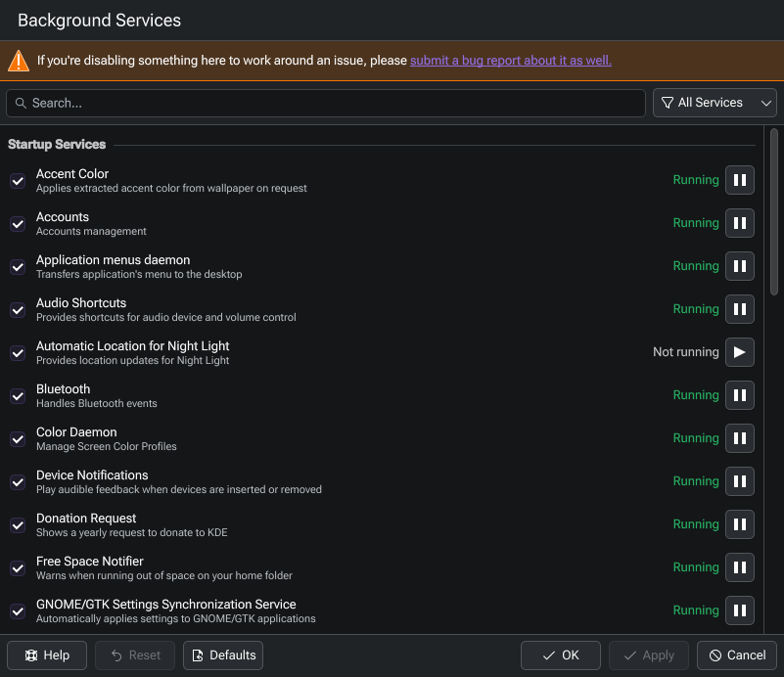
Task: Open submit a bug report link
Action: click(510, 61)
